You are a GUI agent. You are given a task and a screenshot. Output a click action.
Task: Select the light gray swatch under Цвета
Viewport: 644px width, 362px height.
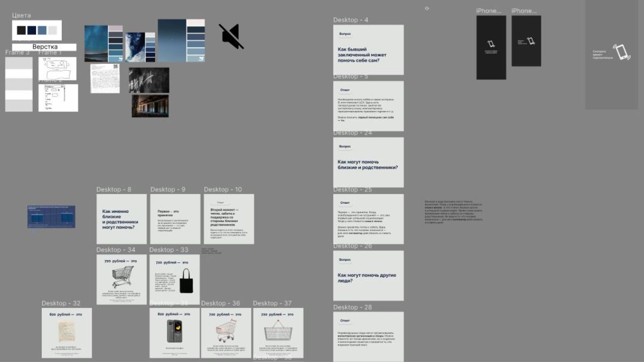(52, 30)
